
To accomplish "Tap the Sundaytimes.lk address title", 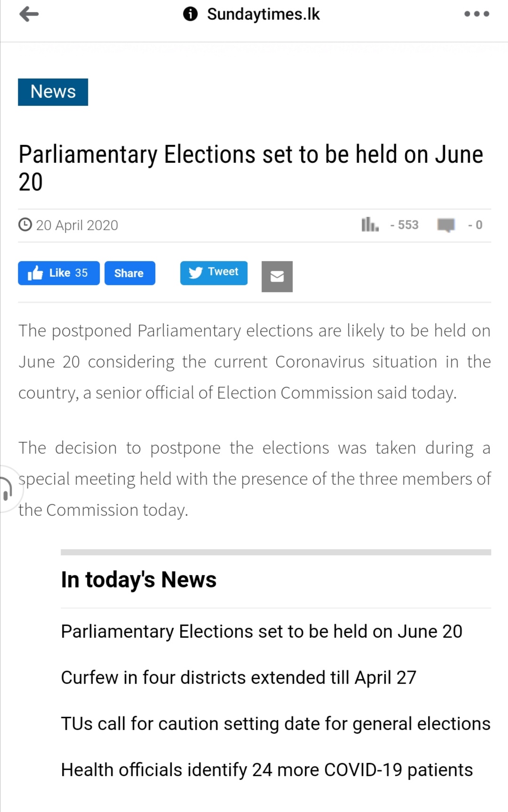I will pos(263,14).
